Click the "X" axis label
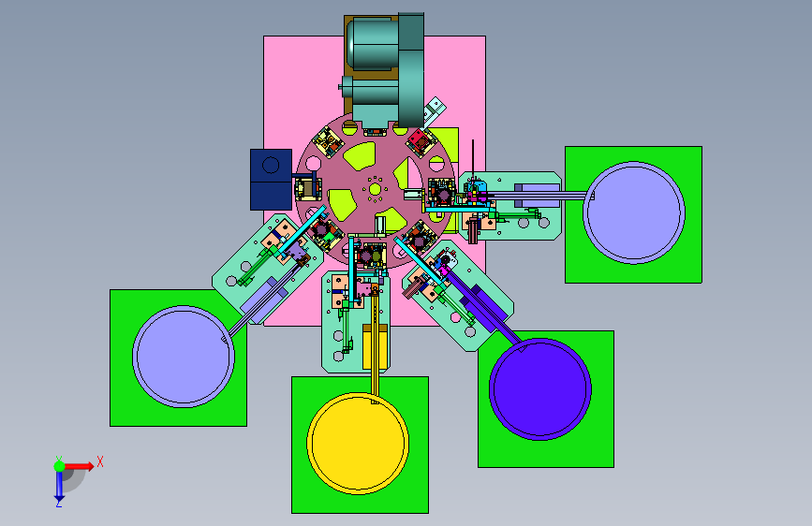Image resolution: width=812 pixels, height=526 pixels. (100, 461)
